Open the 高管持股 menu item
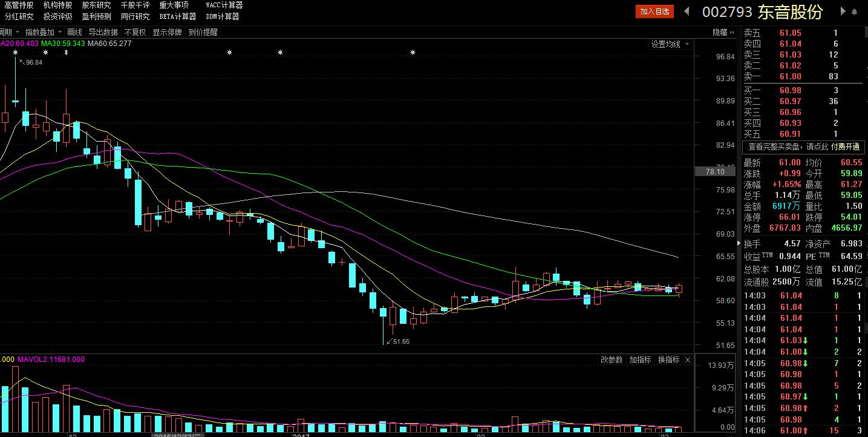868x437 pixels. coord(19,5)
